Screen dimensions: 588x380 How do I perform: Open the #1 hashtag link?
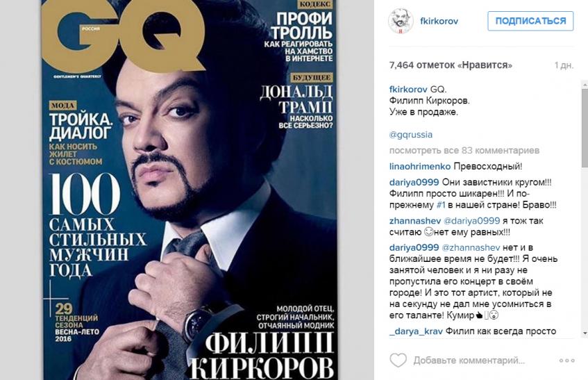(441, 205)
